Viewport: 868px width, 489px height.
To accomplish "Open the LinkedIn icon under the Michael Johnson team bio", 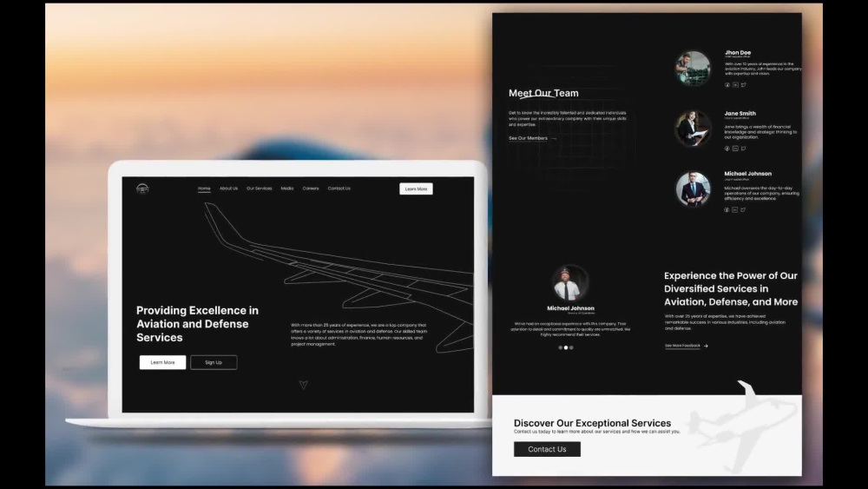I will coord(734,210).
